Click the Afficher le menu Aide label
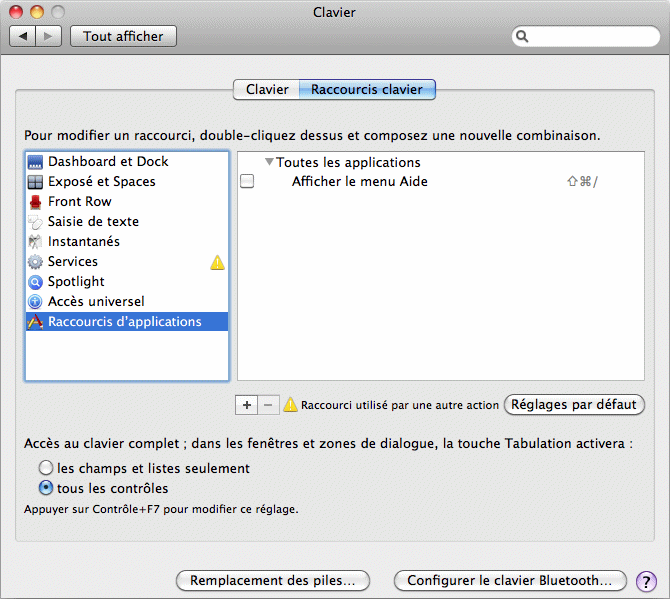Image resolution: width=670 pixels, height=599 pixels. (x=359, y=182)
